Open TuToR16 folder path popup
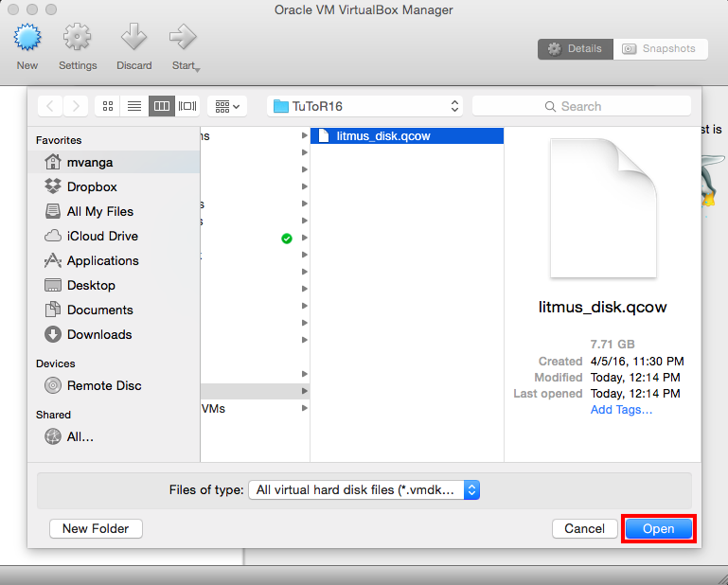The image size is (728, 585). (x=364, y=106)
